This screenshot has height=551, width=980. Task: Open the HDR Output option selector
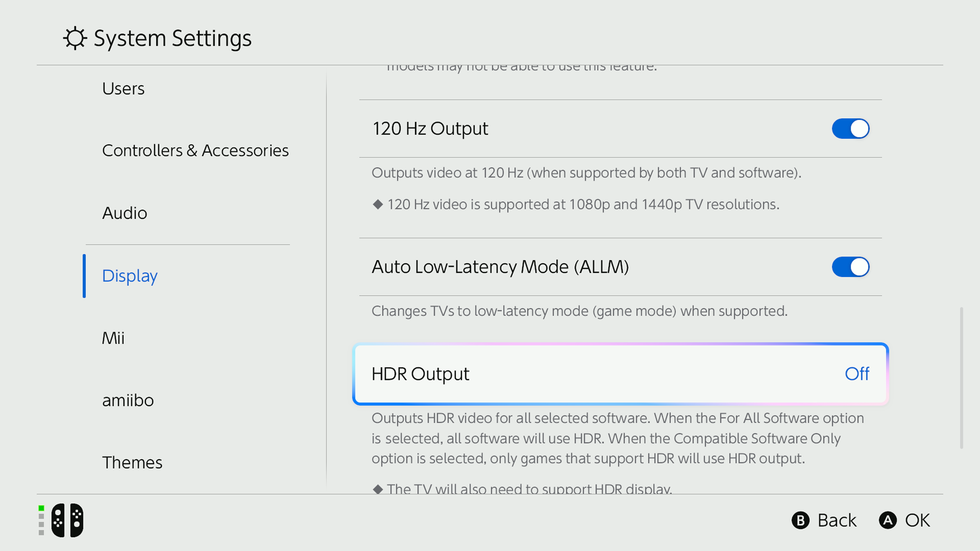click(x=620, y=374)
